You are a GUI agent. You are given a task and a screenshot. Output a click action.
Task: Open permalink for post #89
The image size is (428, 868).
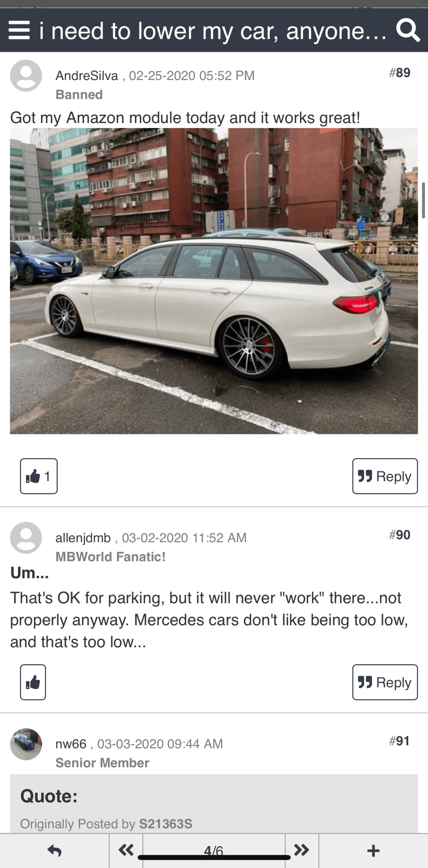400,73
